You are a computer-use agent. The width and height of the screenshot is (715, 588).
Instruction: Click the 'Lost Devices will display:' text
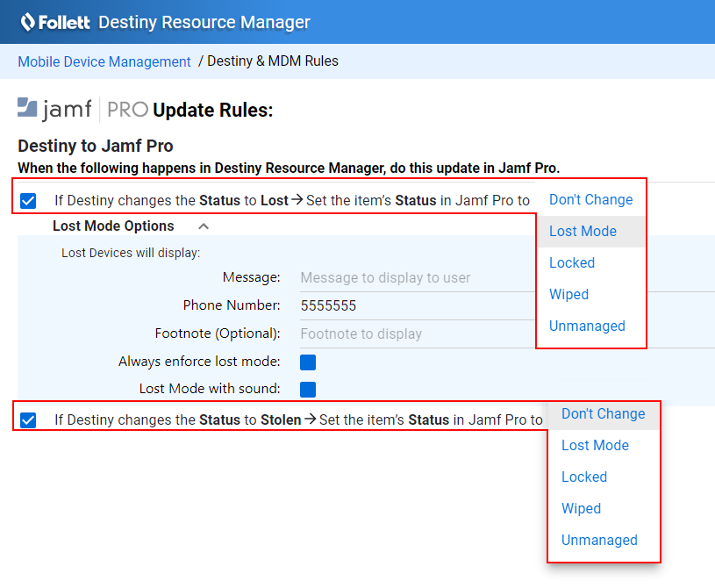pyautogui.click(x=131, y=253)
